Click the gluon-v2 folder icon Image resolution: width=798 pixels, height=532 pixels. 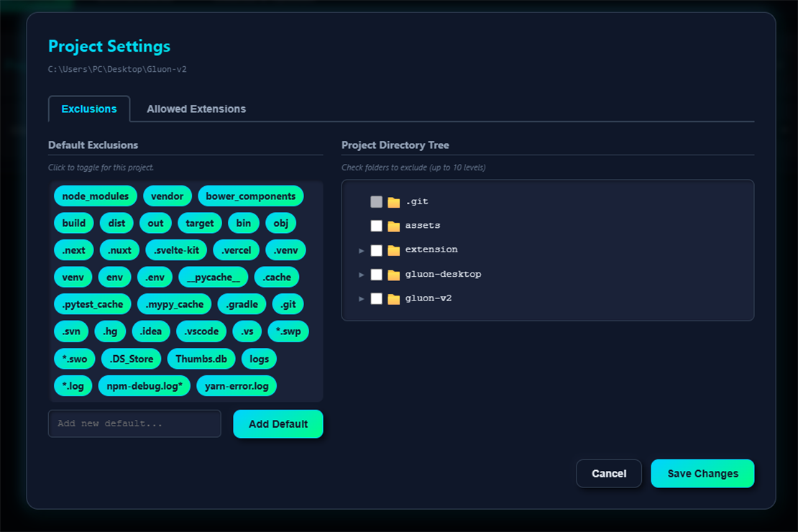tap(392, 298)
